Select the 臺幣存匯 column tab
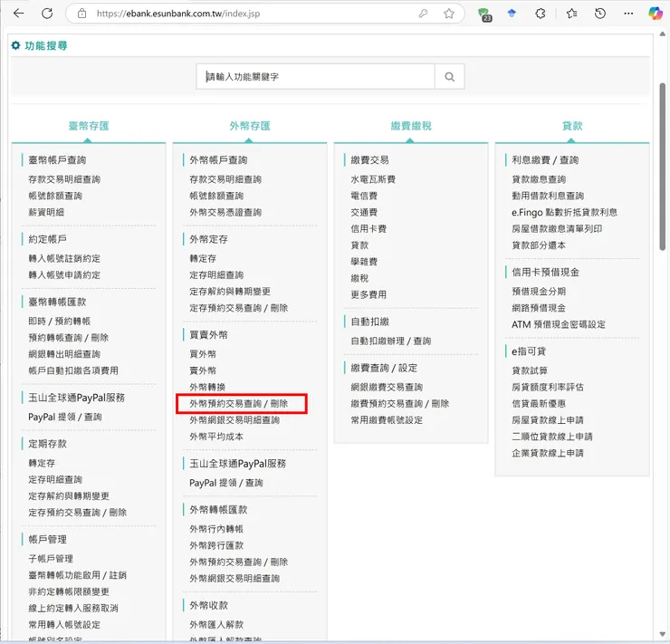 point(89,126)
